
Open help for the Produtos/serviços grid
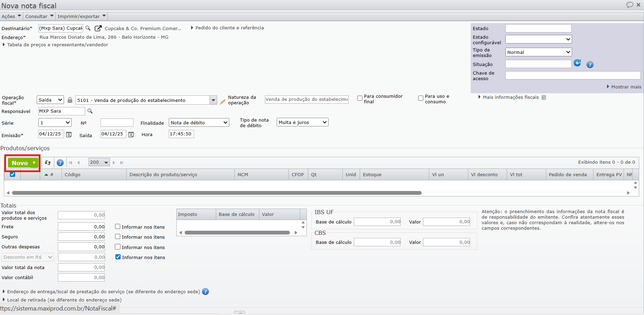(x=60, y=163)
